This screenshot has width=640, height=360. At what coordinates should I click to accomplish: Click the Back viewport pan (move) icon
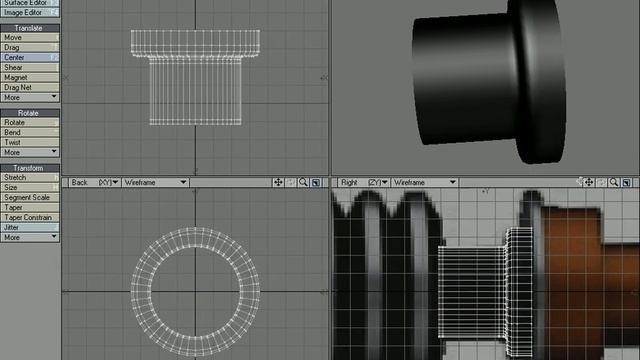[x=278, y=182]
